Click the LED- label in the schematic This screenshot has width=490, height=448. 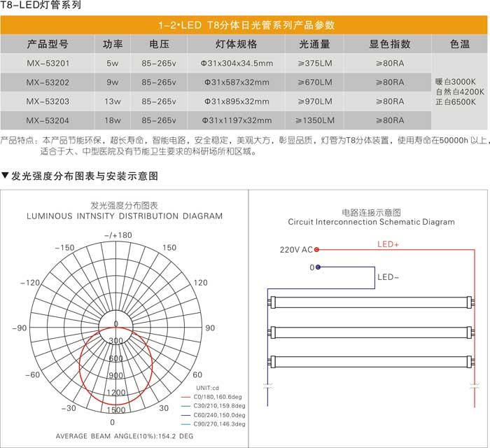click(388, 277)
